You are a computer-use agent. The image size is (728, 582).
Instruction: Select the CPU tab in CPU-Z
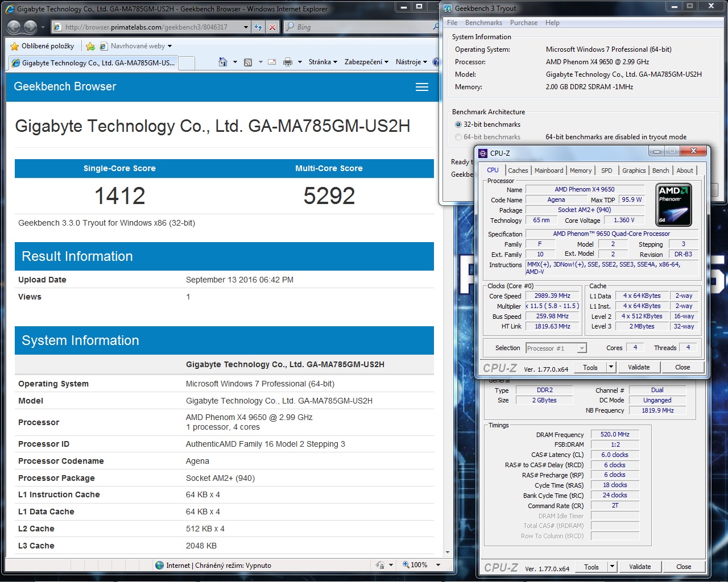tap(493, 170)
